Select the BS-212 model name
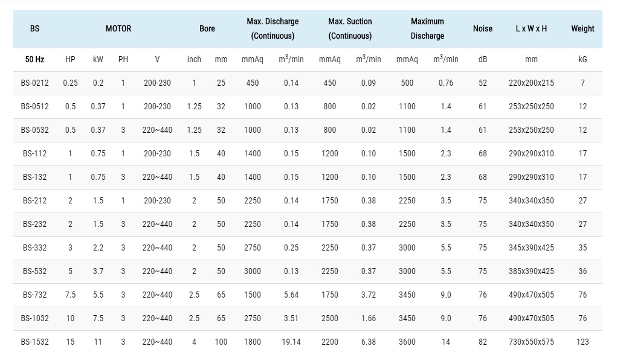This screenshot has width=623, height=364. click(x=34, y=200)
